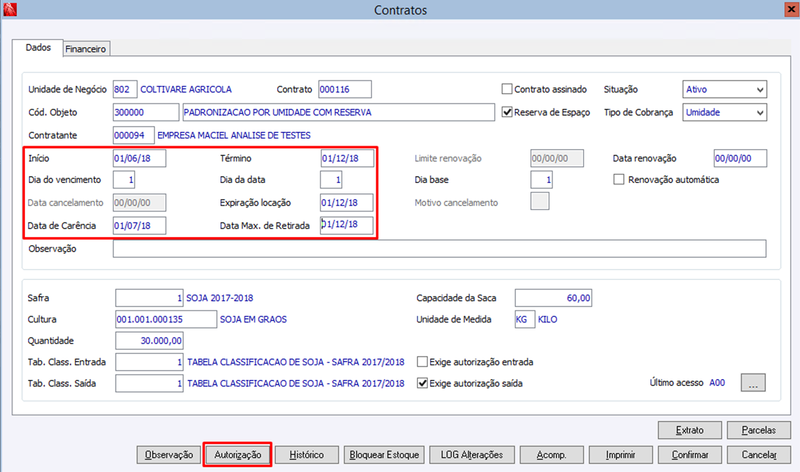Click the Acomp. button

click(552, 455)
